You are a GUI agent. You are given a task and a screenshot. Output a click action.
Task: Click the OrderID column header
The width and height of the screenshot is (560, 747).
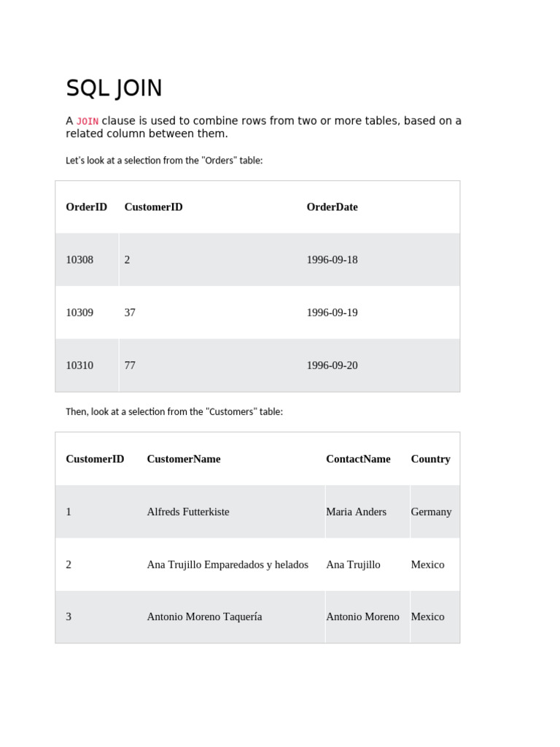click(x=86, y=207)
